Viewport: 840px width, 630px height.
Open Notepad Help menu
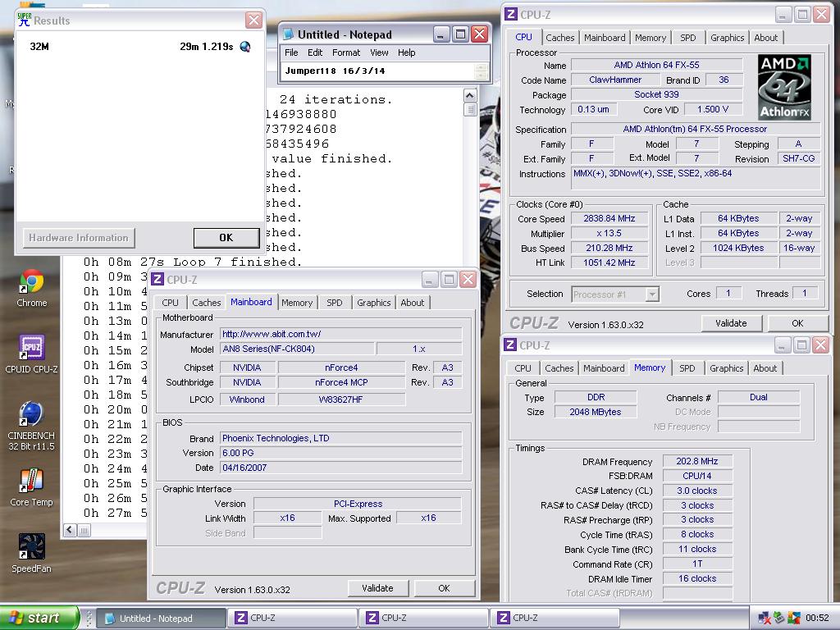coord(407,52)
